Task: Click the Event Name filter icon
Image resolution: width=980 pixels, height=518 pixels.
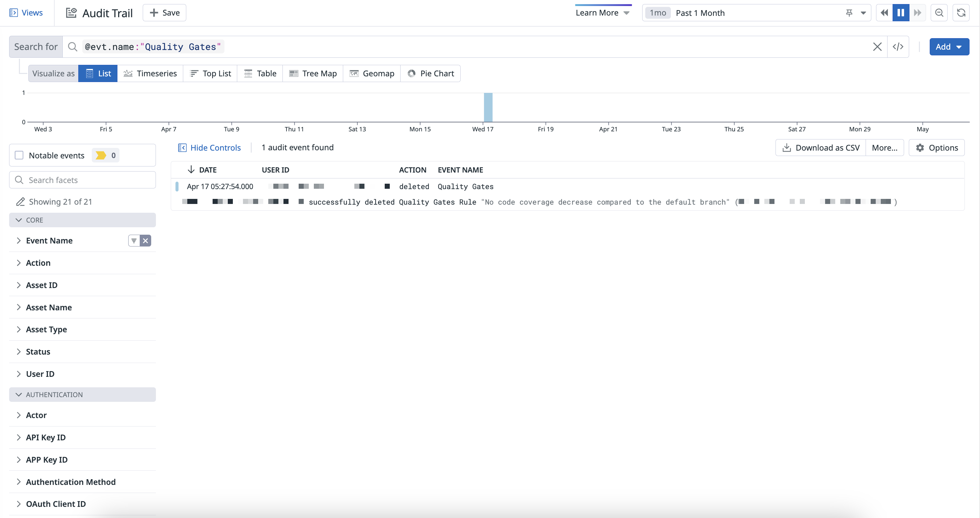Action: tap(134, 240)
